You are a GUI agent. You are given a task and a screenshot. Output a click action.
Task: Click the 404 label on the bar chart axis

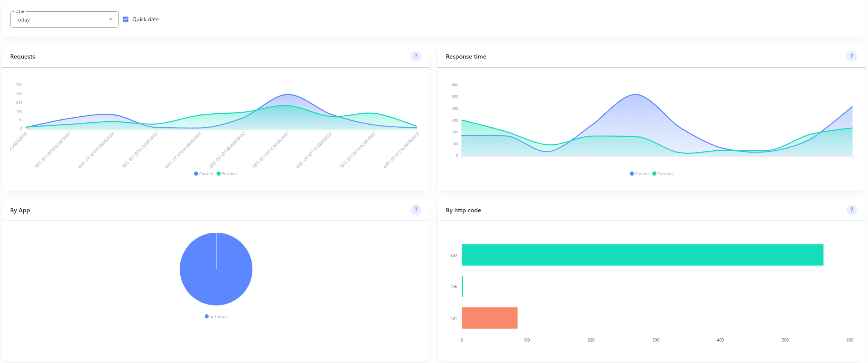click(x=453, y=318)
